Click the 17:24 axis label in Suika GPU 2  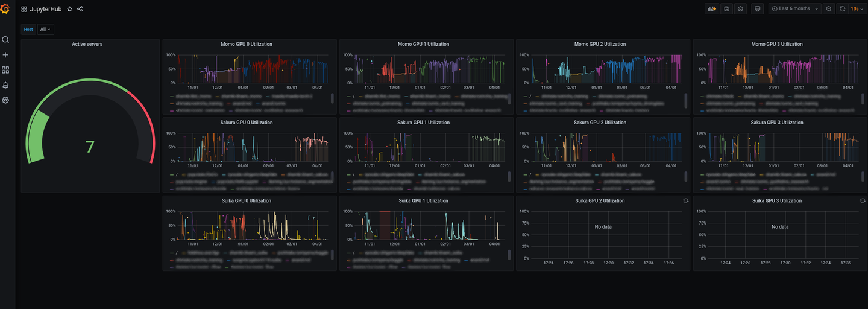click(549, 263)
